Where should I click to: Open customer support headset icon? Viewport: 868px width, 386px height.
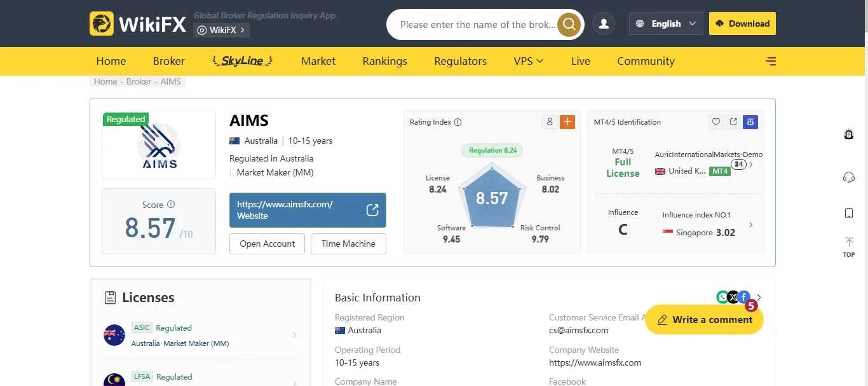848,177
